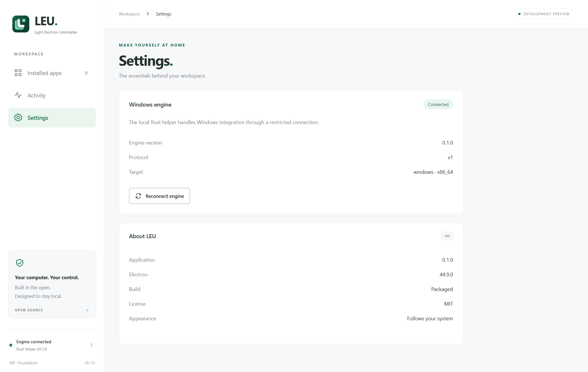Go to Workspace breadcrumb
Image resolution: width=588 pixels, height=372 pixels.
tap(129, 14)
